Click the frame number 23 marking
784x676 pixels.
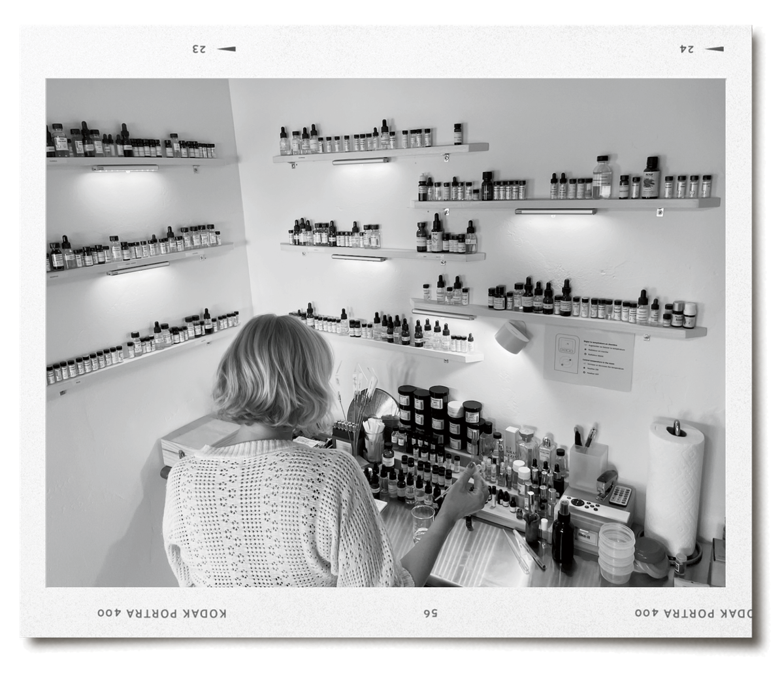point(199,49)
